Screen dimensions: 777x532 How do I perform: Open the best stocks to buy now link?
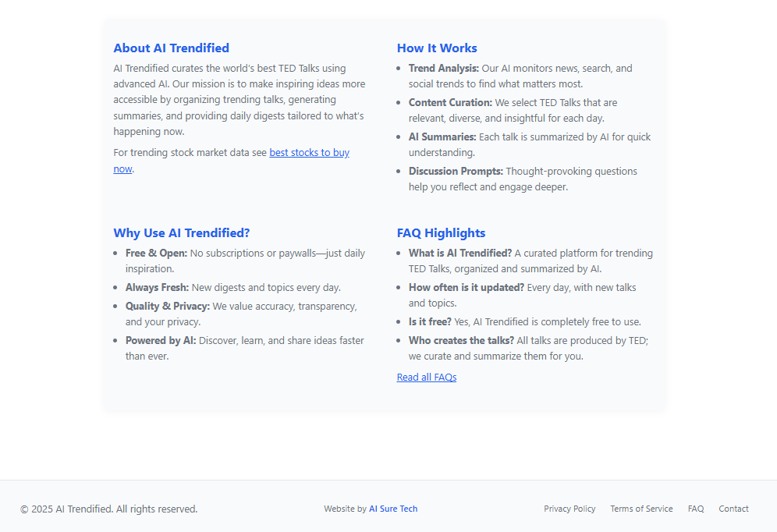click(x=309, y=153)
